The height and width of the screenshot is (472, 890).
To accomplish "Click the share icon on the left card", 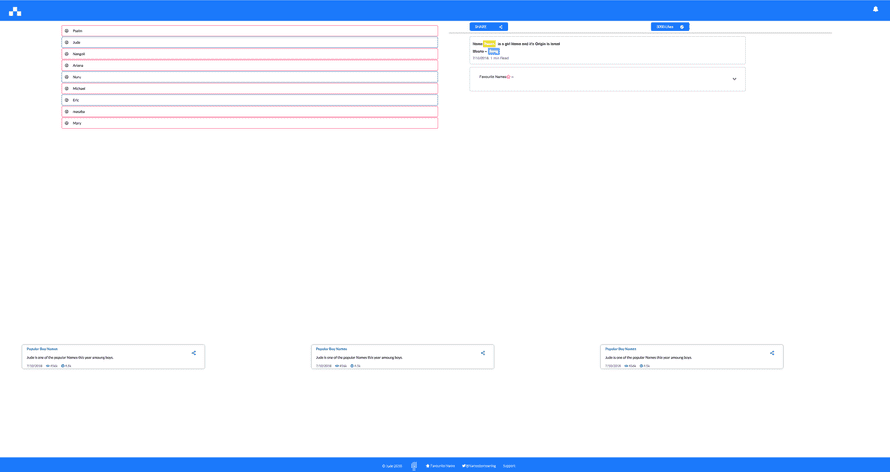I will (194, 353).
